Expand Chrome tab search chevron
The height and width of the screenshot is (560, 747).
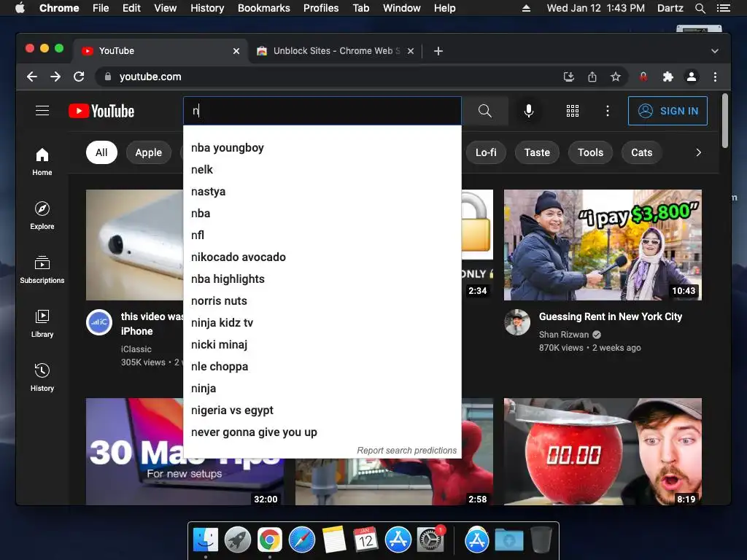point(715,51)
